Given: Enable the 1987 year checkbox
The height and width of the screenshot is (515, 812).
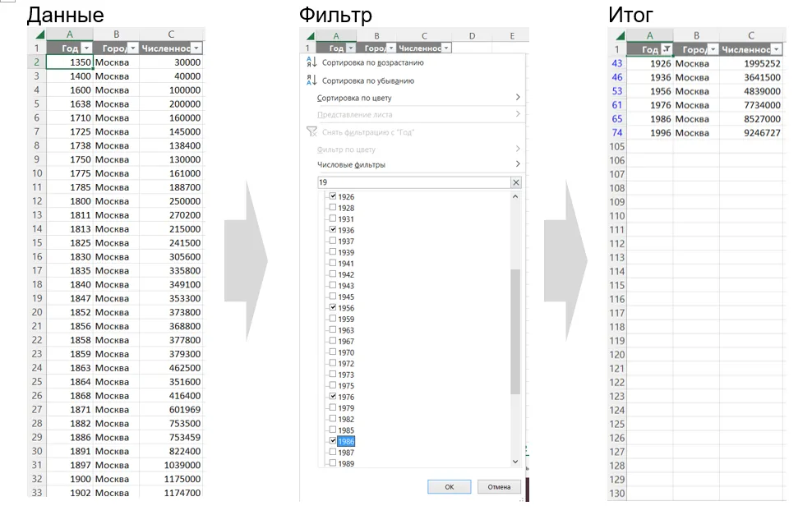Looking at the screenshot, I should coord(333,452).
